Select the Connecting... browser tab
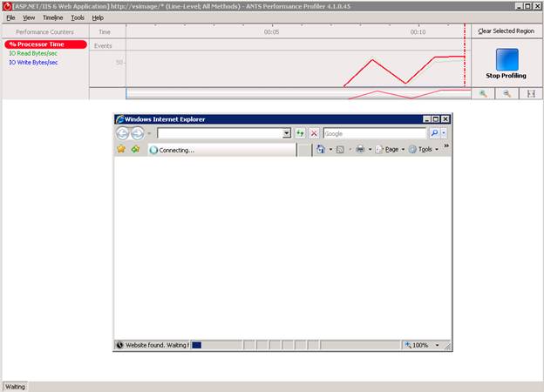 point(222,150)
